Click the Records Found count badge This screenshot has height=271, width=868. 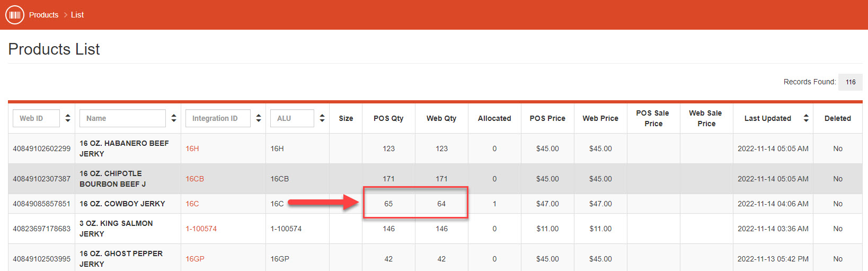tap(851, 82)
